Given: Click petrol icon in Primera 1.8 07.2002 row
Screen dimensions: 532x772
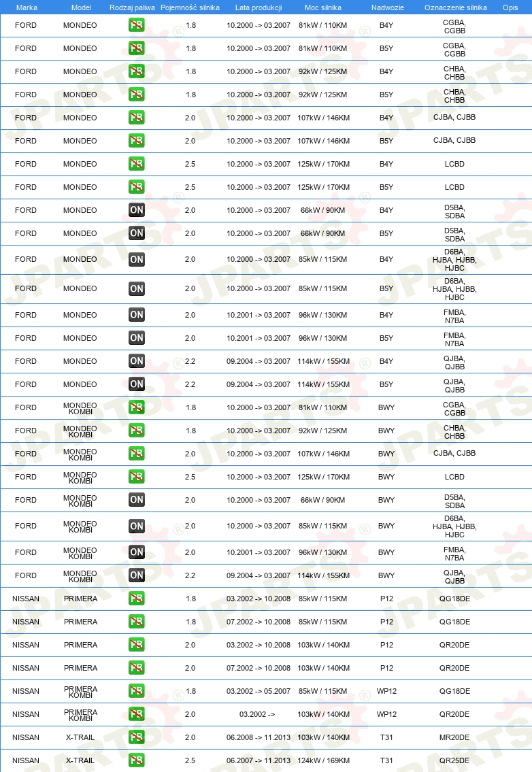Looking at the screenshot, I should click(x=137, y=622).
